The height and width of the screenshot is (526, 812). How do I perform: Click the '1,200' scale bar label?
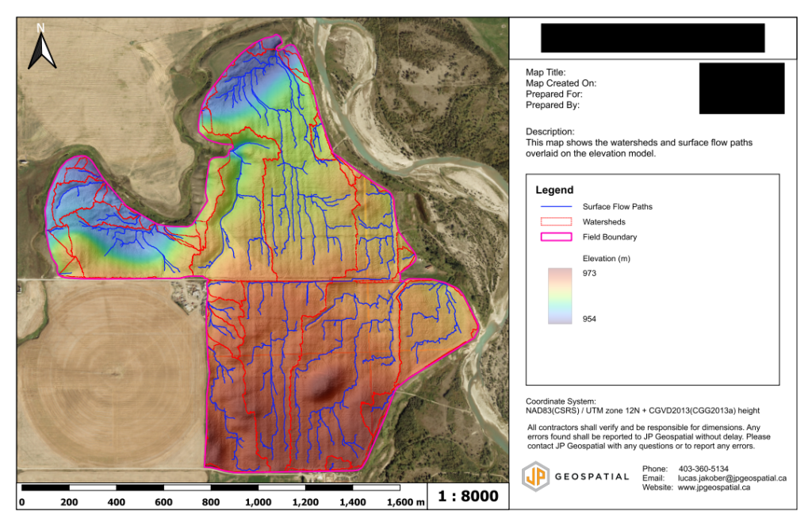pos(305,502)
